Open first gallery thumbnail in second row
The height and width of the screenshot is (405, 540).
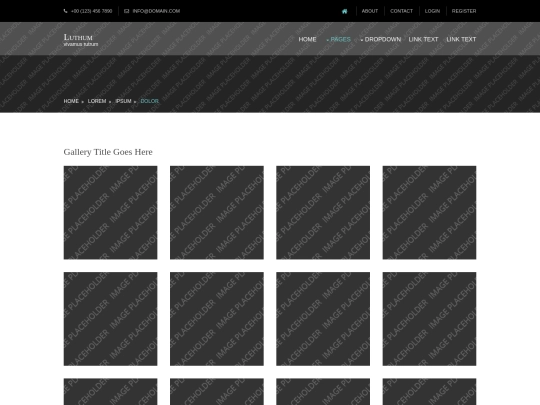click(111, 319)
